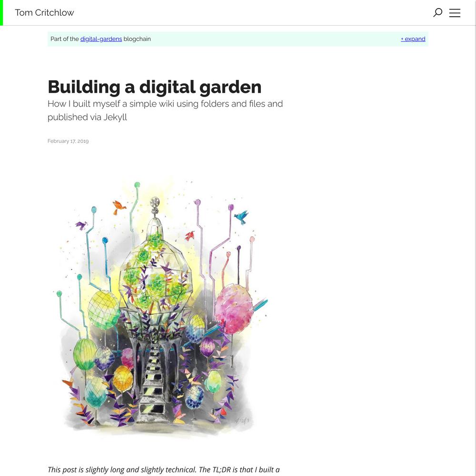476x476 pixels.
Task: Click the subtitle about Jekyll wiki
Action: (x=165, y=110)
